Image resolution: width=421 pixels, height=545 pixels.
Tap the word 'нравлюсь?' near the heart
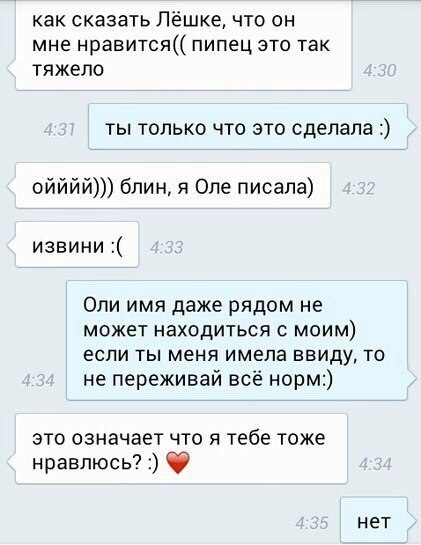pyautogui.click(x=87, y=463)
